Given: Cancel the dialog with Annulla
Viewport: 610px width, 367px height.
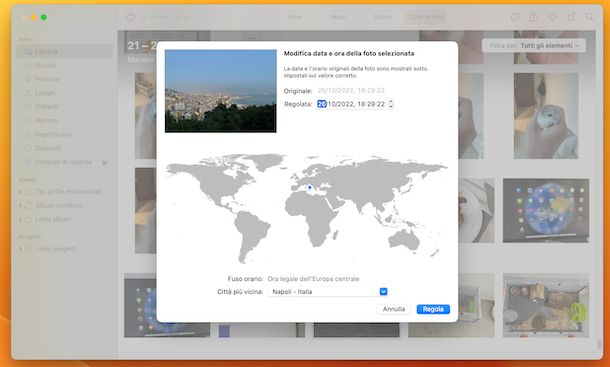Looking at the screenshot, I should point(394,309).
